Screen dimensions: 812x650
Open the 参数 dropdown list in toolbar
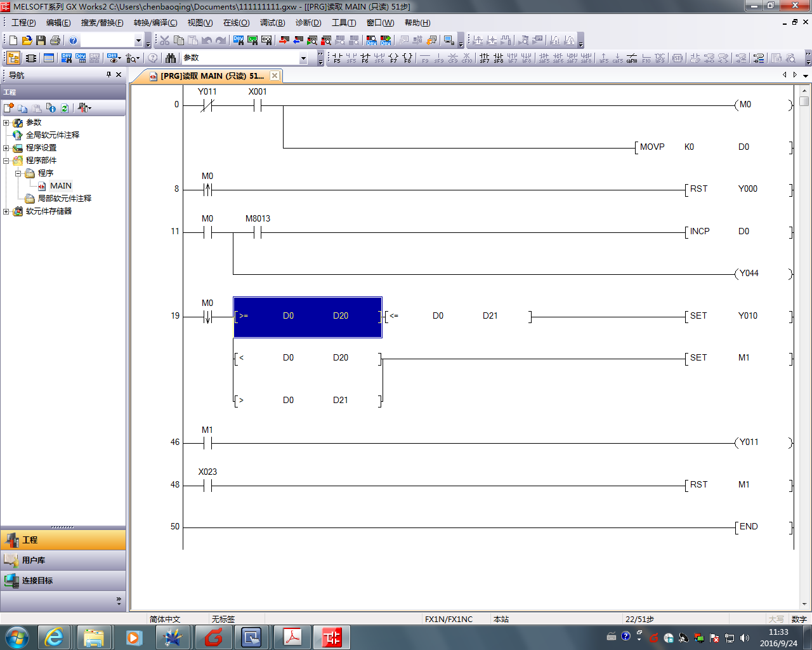pos(303,58)
